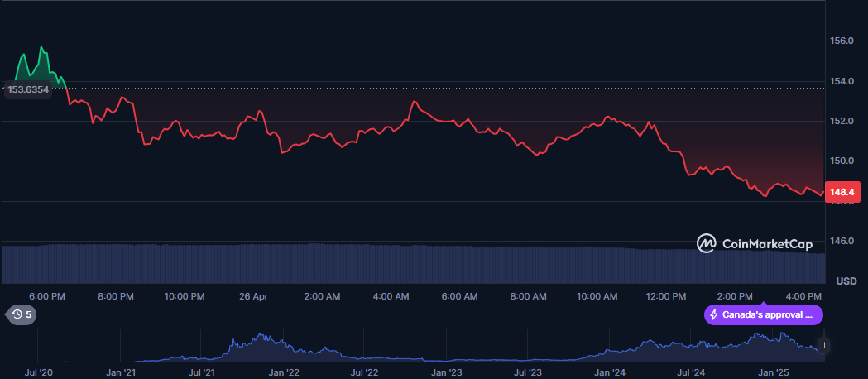Image resolution: width=868 pixels, height=379 pixels.
Task: Click Jan '25 on the overview timeline
Action: click(774, 372)
